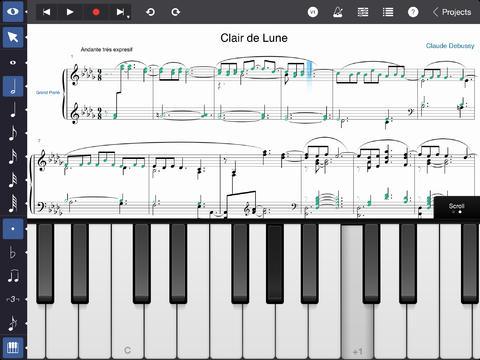
Task: Toggle the view eye button top-left
Action: tap(13, 11)
